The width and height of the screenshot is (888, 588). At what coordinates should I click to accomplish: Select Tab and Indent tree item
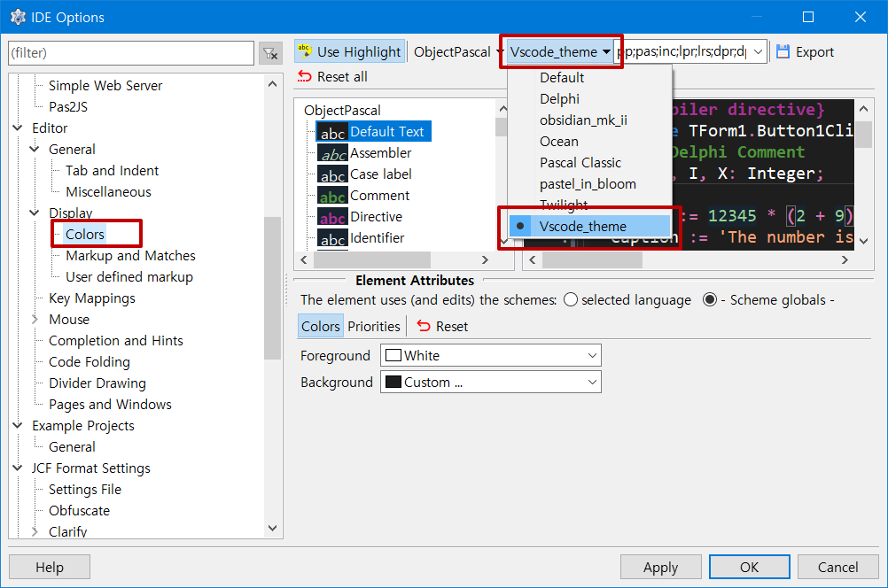pos(113,170)
